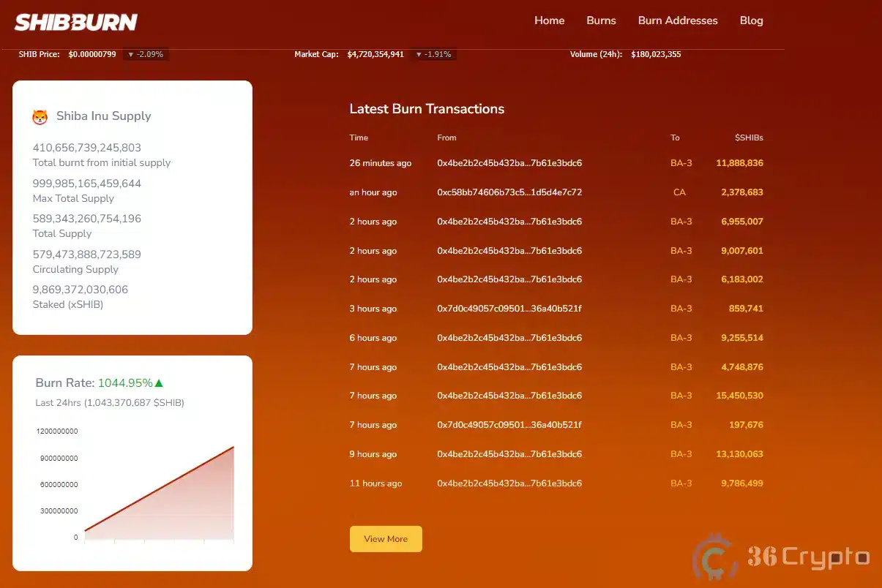Viewport: 882px width, 588px height.
Task: Click the Last 24hrs burn total text
Action: pos(110,403)
